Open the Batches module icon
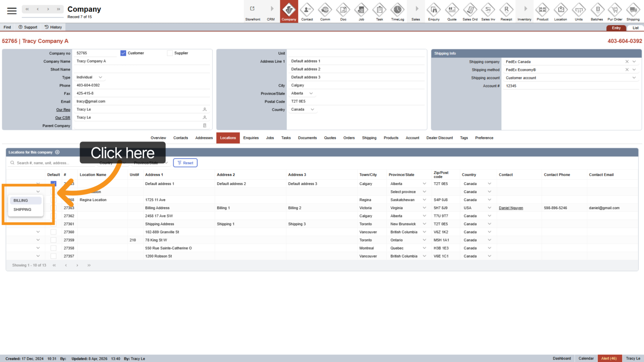 [x=597, y=11]
